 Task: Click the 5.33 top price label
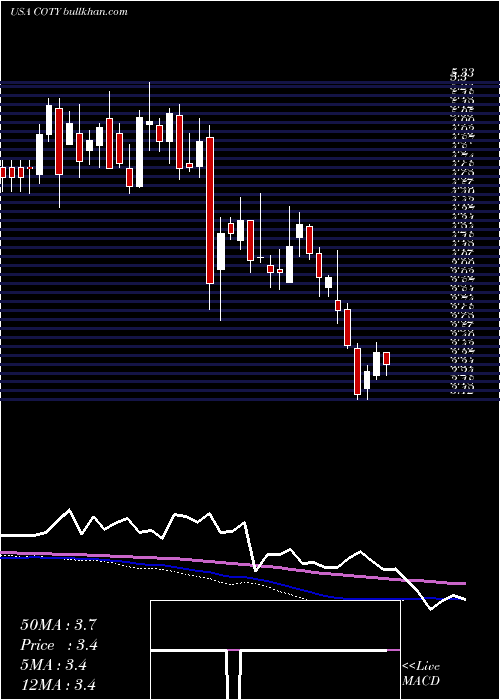(462, 72)
